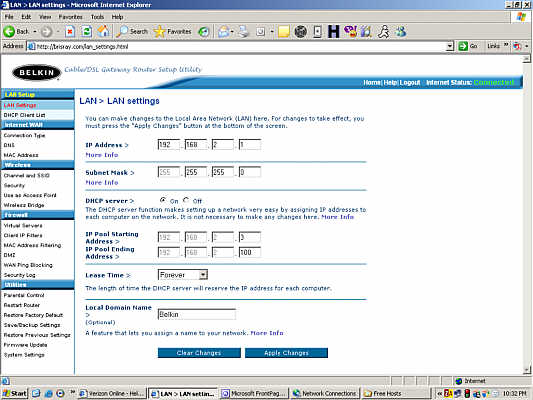Open the Help menu

[118, 17]
